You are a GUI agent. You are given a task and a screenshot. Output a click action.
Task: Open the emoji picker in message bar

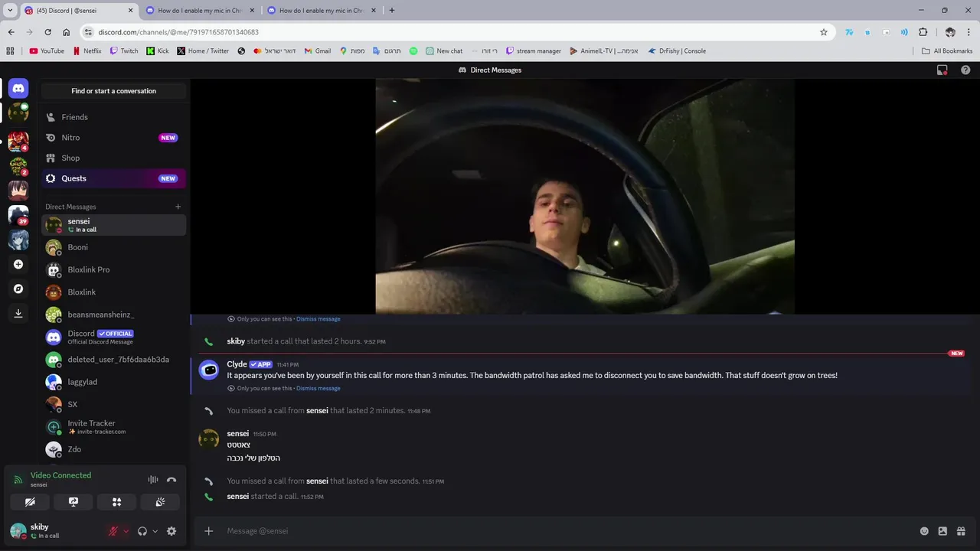pyautogui.click(x=924, y=531)
